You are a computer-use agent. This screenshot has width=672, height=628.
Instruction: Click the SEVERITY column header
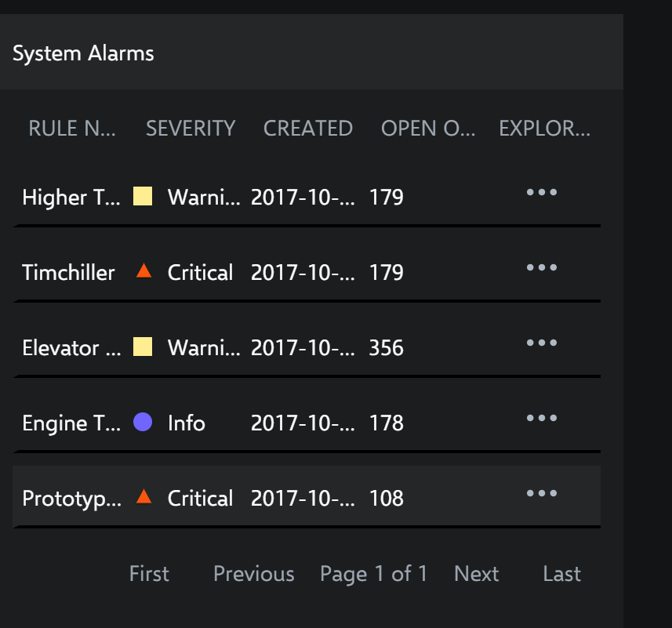(x=190, y=128)
